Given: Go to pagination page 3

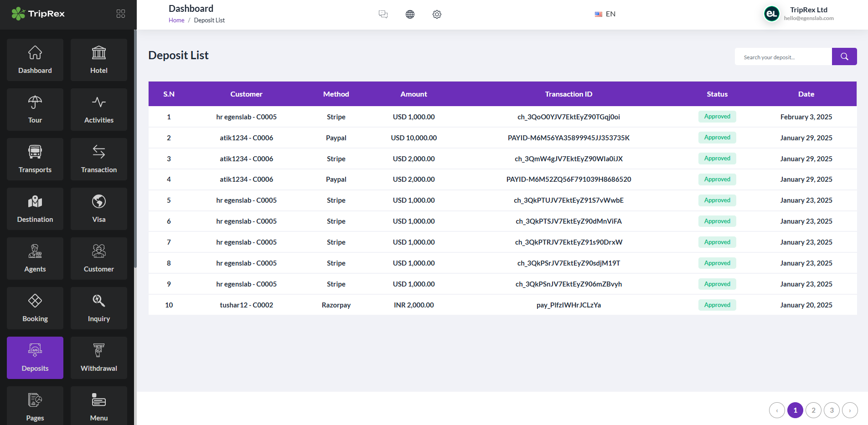Looking at the screenshot, I should pyautogui.click(x=832, y=410).
